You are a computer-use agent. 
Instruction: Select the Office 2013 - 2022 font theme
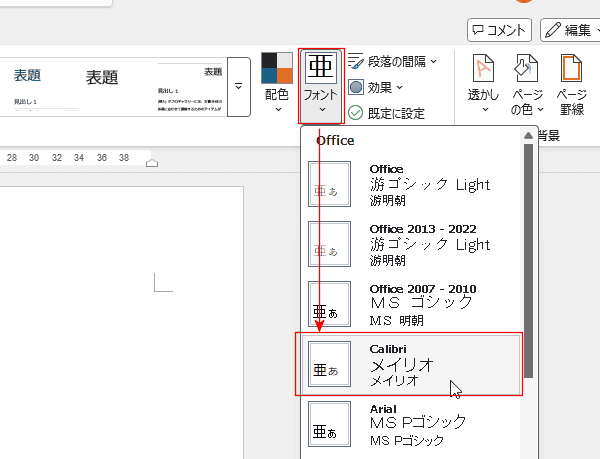[411, 244]
